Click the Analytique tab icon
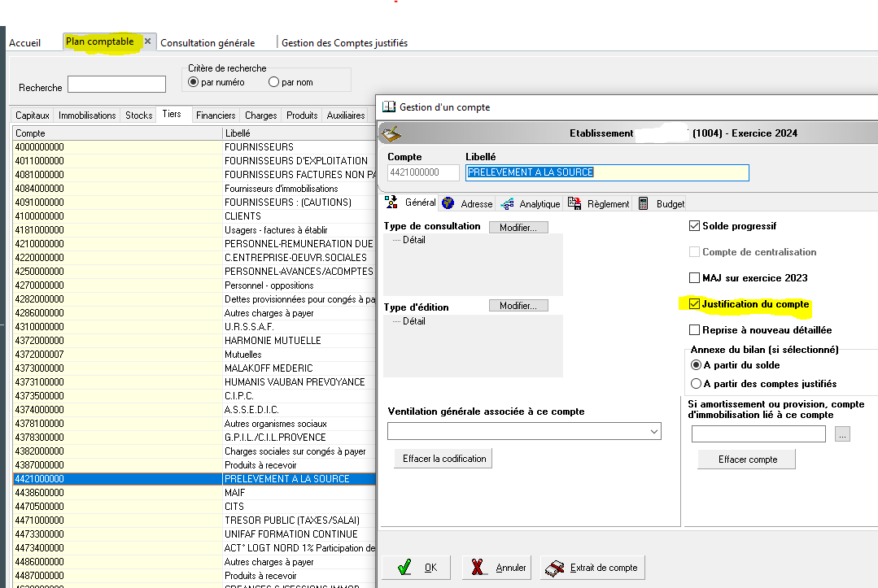Image resolution: width=878 pixels, height=588 pixels. point(507,203)
